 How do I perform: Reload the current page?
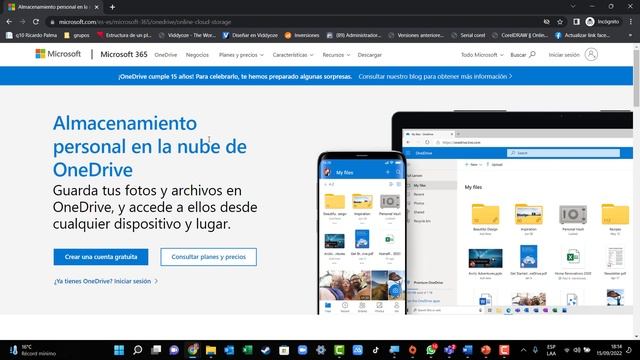tap(36, 22)
